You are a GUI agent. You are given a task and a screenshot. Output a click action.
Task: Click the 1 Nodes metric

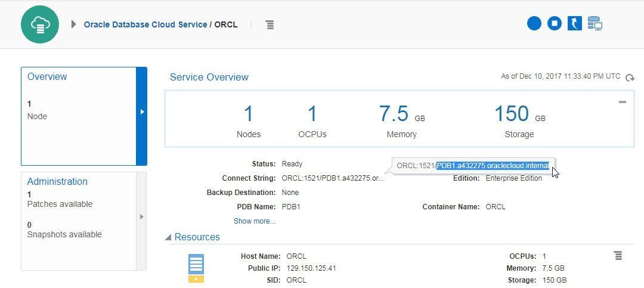[249, 121]
